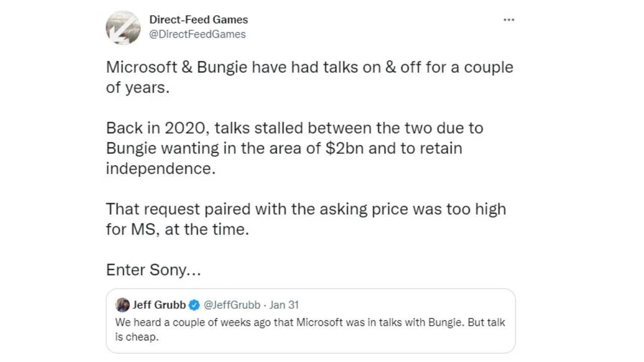
Task: Click the "Enter Sony…" line
Action: click(x=153, y=270)
